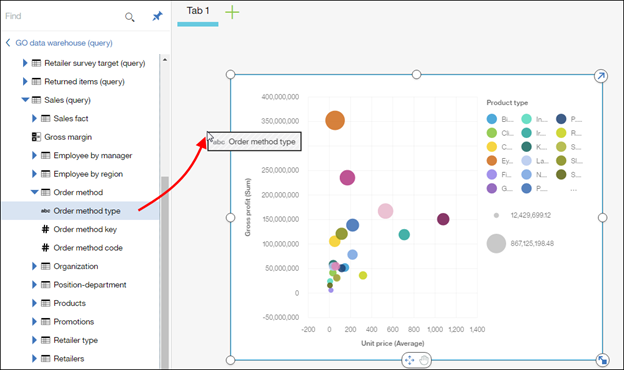
Task: Click the green legend swatch for Cl...
Action: click(x=492, y=133)
